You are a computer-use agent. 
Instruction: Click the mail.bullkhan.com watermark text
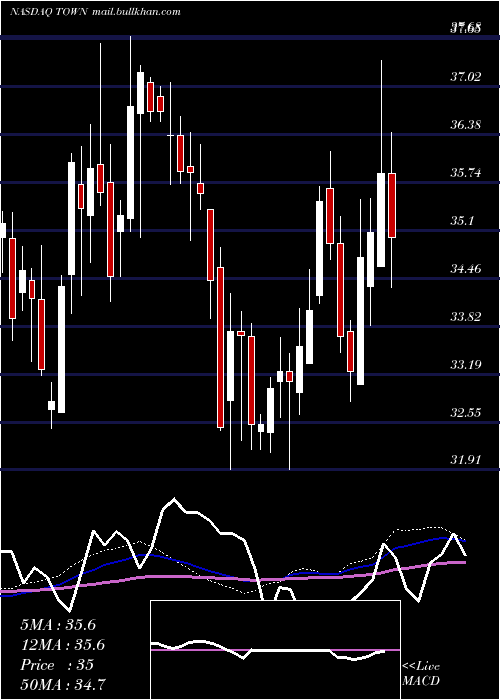tap(136, 12)
